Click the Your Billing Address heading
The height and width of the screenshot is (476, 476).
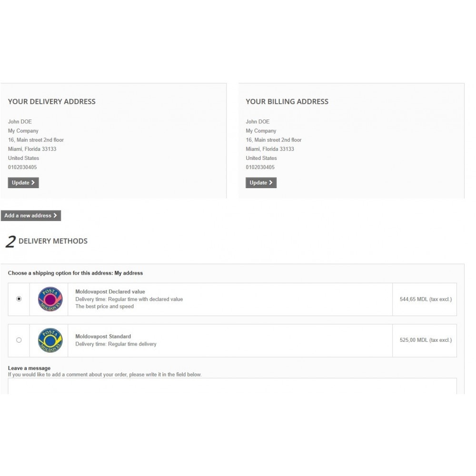coord(287,101)
